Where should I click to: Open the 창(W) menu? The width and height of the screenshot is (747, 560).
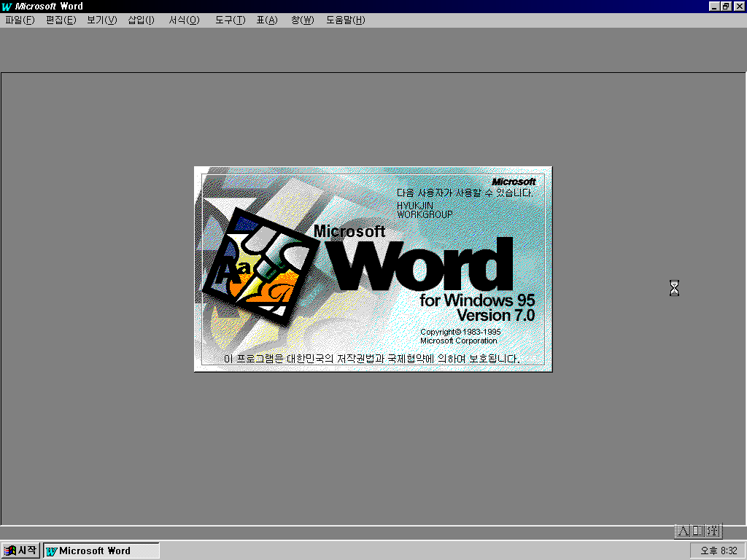[303, 20]
